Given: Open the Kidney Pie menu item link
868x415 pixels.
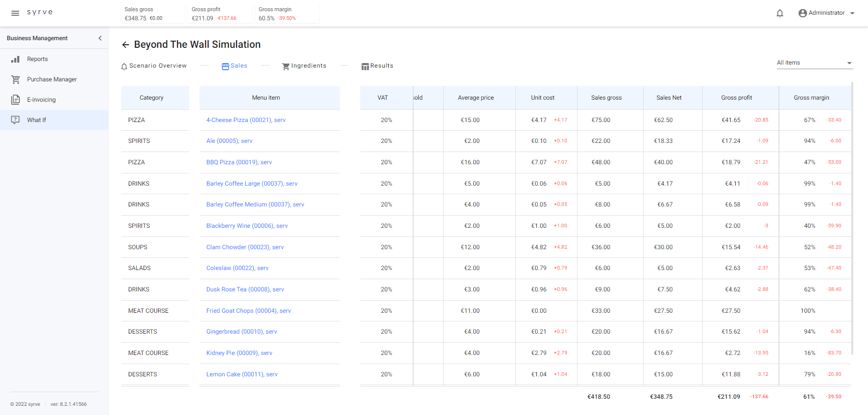Looking at the screenshot, I should pos(239,353).
